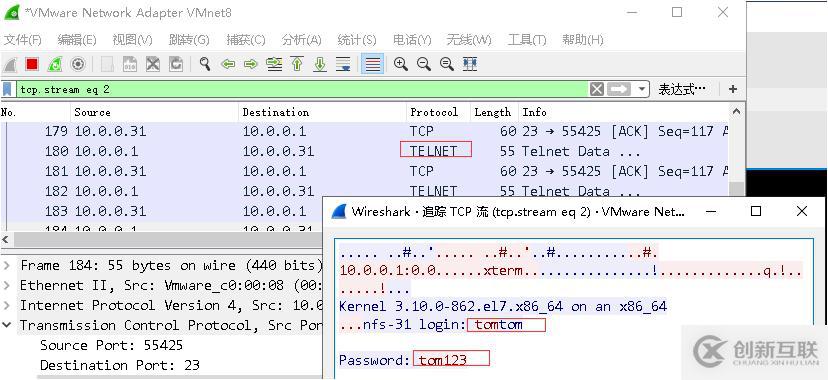The height and width of the screenshot is (380, 828).
Task: Click the Kernel 3.10.0-862 line in stream
Action: coord(503,306)
